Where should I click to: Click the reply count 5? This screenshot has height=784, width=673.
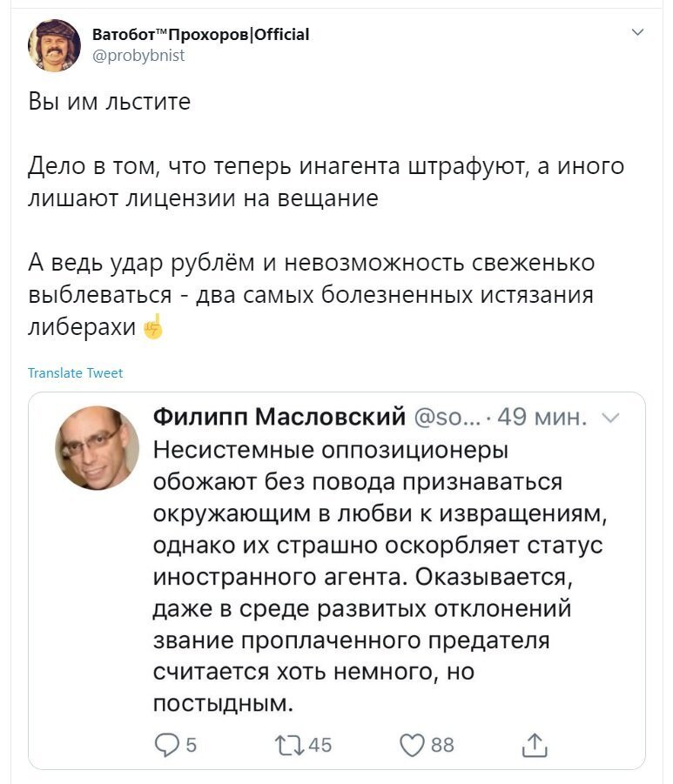192,745
